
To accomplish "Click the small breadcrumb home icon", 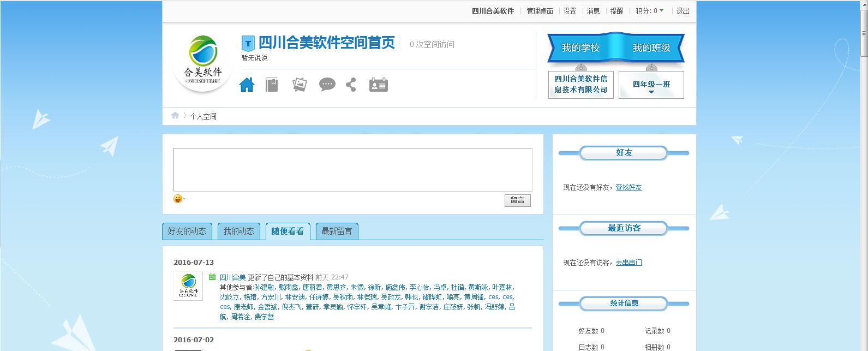I will [x=175, y=116].
